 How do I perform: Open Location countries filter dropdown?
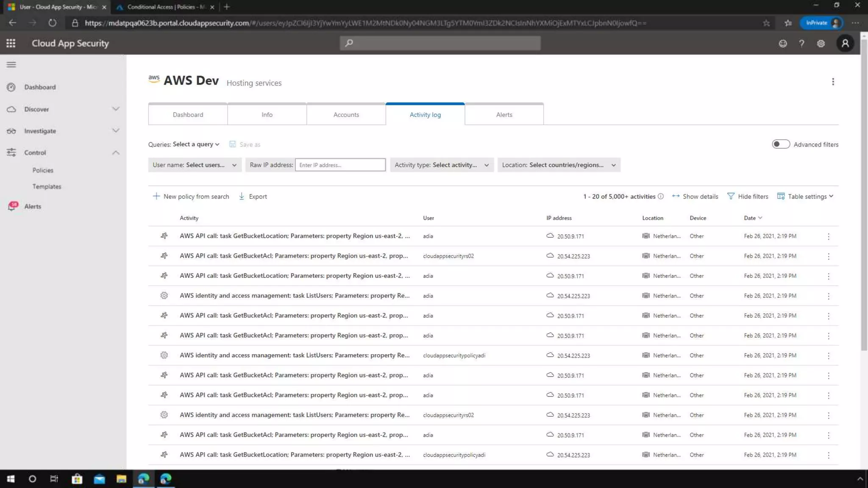coord(559,165)
